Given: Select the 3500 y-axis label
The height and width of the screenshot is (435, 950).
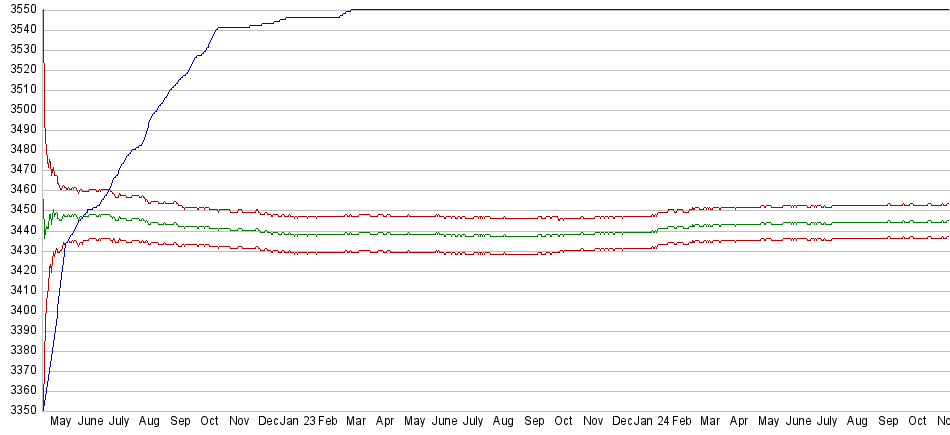Looking at the screenshot, I should pos(19,110).
